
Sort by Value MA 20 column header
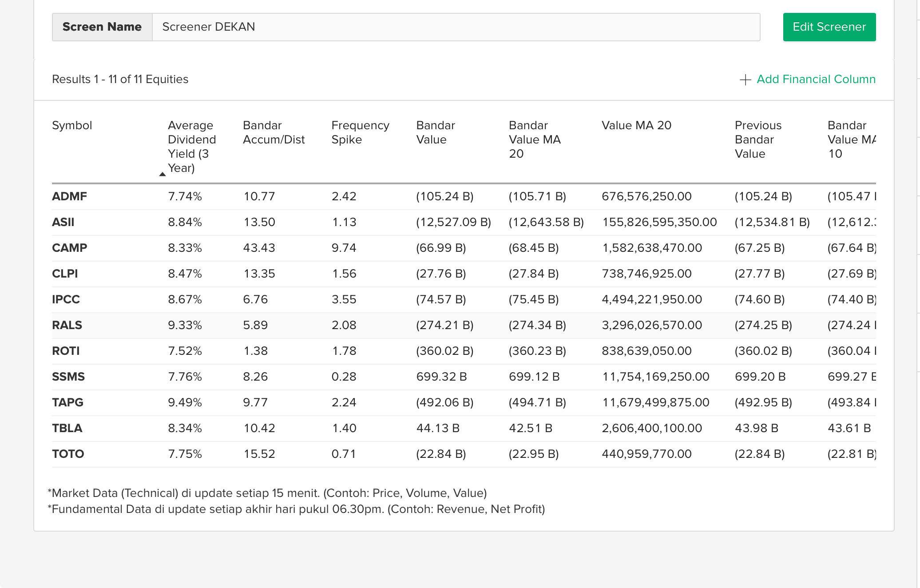[636, 125]
